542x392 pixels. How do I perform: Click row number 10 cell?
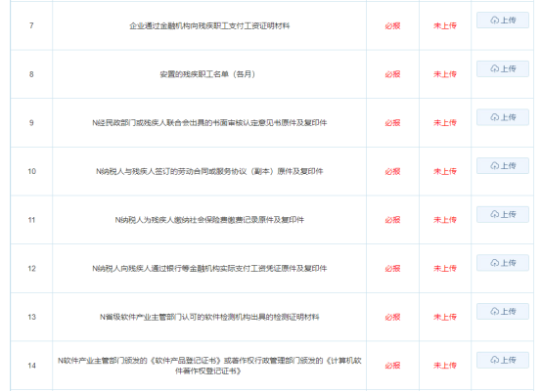click(32, 171)
